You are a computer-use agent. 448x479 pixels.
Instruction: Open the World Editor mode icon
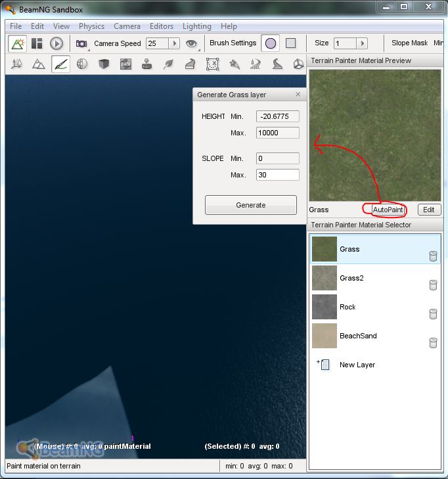17,43
